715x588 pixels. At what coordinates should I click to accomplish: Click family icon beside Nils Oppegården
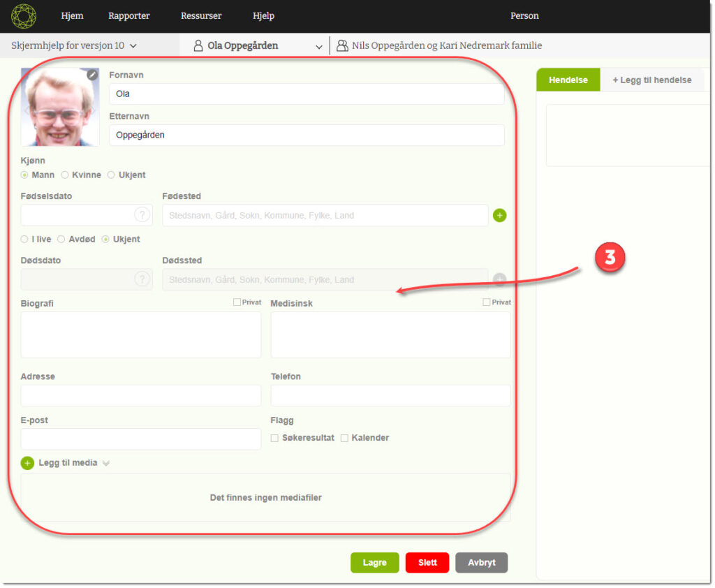click(x=342, y=46)
